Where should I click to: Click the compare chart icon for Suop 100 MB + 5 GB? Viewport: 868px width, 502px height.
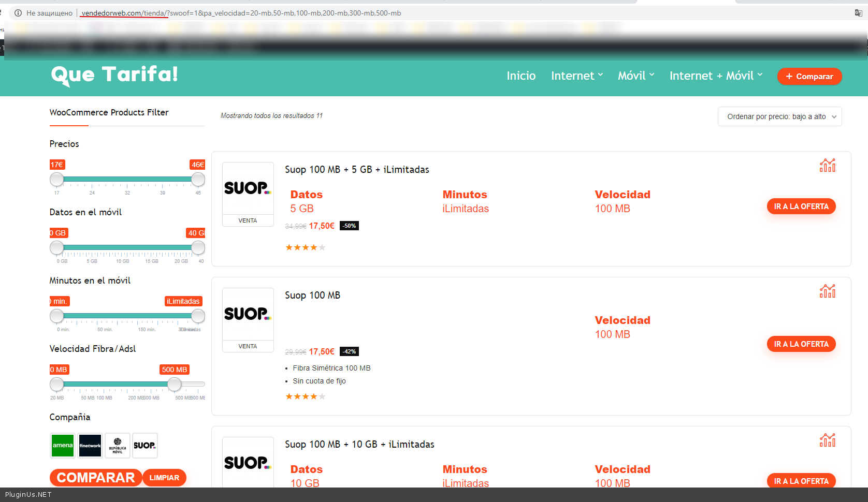click(828, 166)
